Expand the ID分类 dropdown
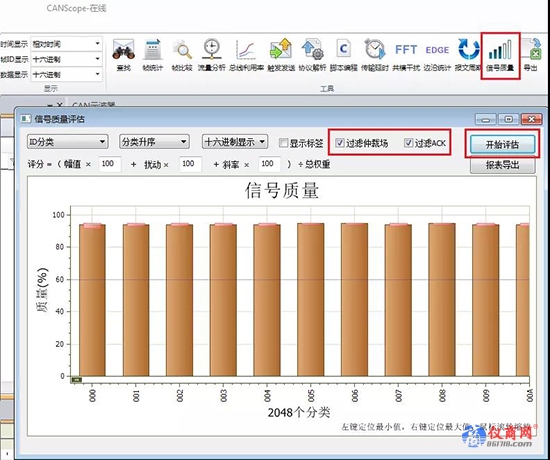 [x=68, y=142]
